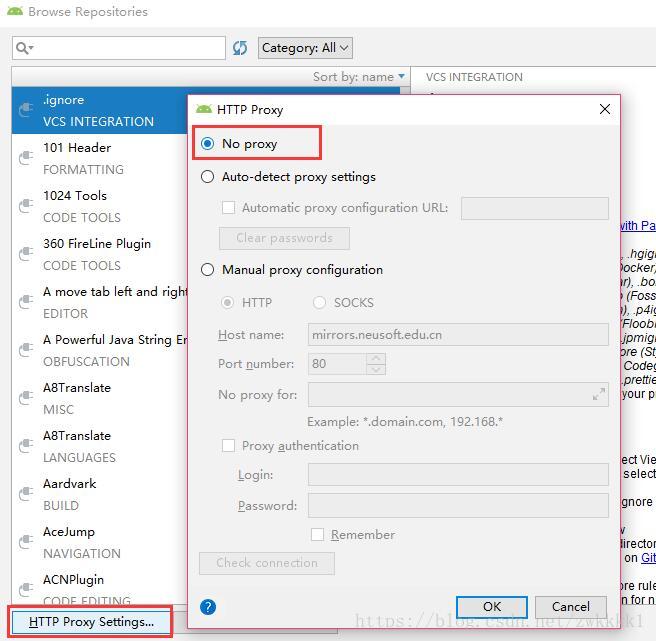Decrease the port number stepper
The image size is (656, 641).
coord(376,369)
